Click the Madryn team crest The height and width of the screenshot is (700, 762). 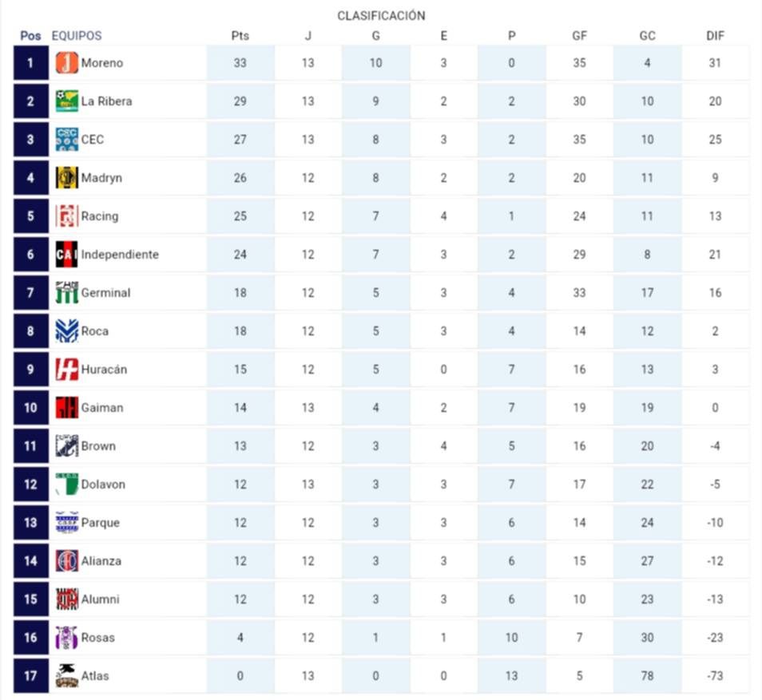coord(67,178)
